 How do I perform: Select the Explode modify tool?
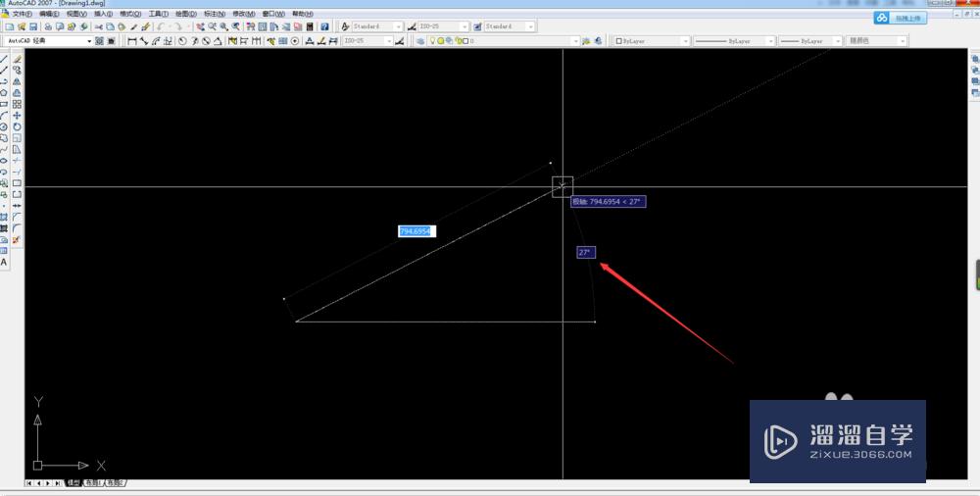17,239
